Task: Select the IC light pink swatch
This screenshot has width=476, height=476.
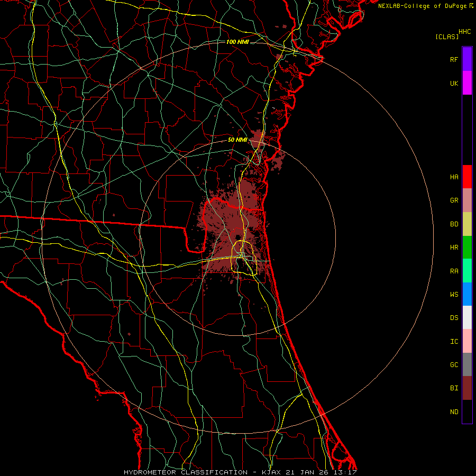Action: [x=467, y=341]
